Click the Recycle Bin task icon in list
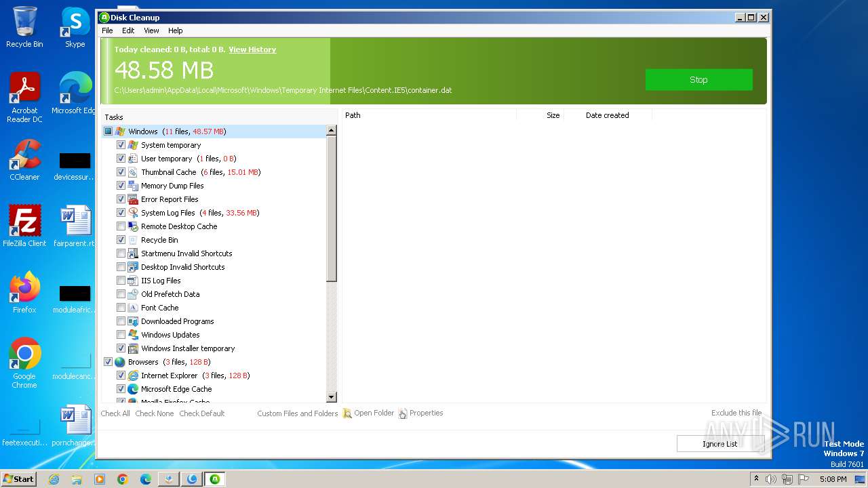Viewport: 868px width, 488px height. [133, 240]
